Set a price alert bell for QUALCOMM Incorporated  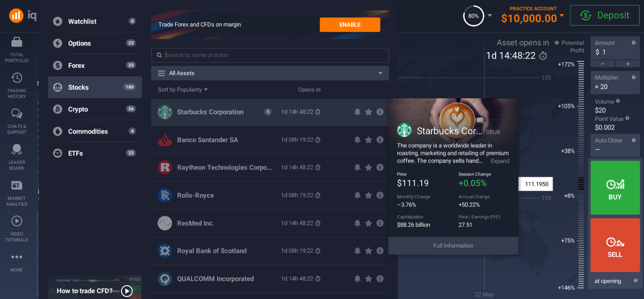(357, 279)
